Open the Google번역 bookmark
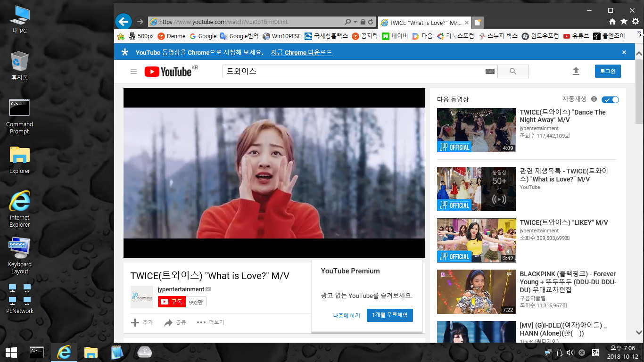This screenshot has width=644, height=362. 239,36
